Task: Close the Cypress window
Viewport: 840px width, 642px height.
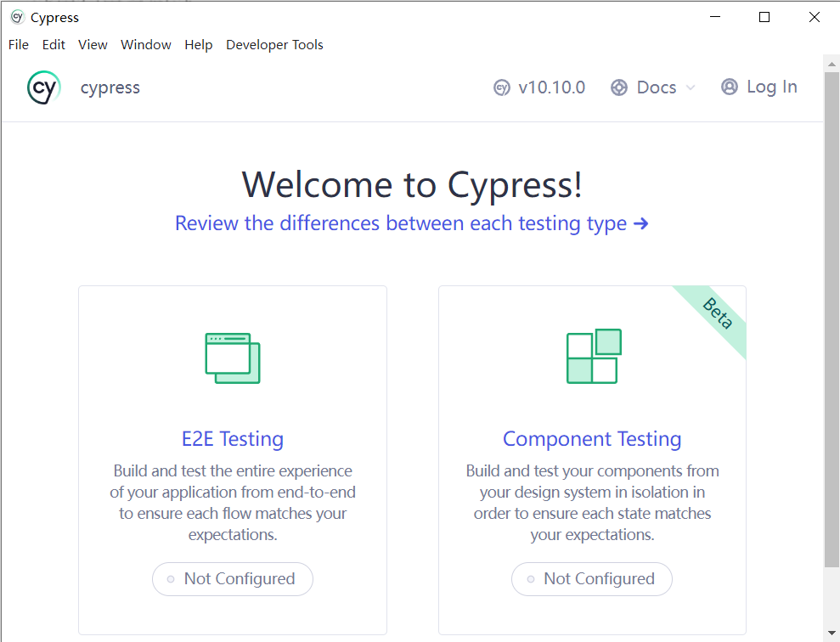Action: [x=815, y=17]
